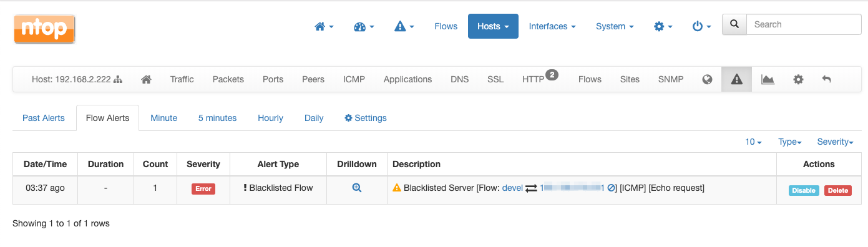This screenshot has height=247, width=868.
Task: Click the host alerts warning icon tab
Action: coord(737,79)
